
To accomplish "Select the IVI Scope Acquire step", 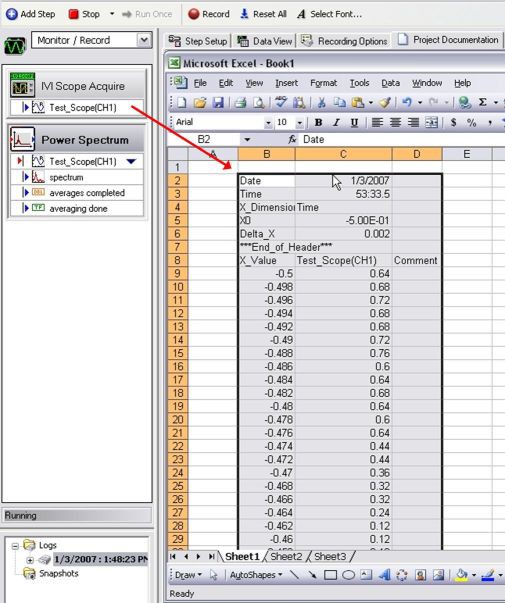I will (x=78, y=86).
